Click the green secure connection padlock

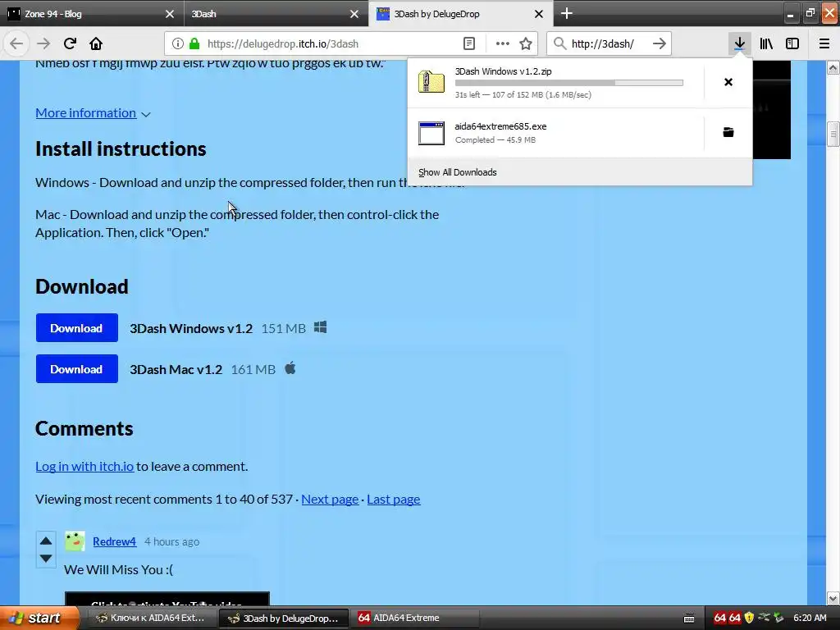coord(194,43)
